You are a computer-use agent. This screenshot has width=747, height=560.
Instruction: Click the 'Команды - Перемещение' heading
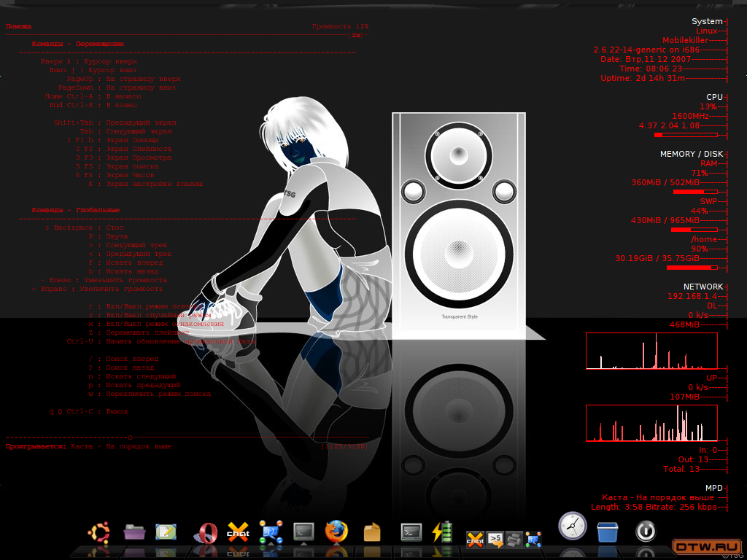coord(77,44)
